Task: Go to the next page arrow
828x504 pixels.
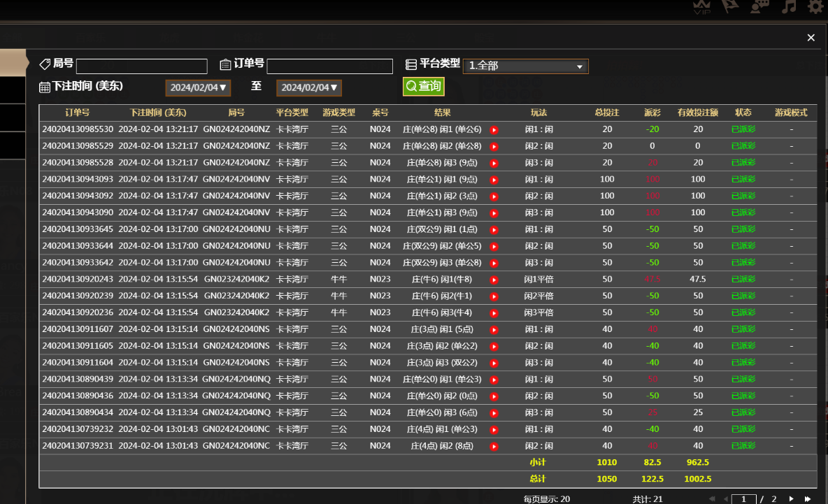Action: [791, 498]
